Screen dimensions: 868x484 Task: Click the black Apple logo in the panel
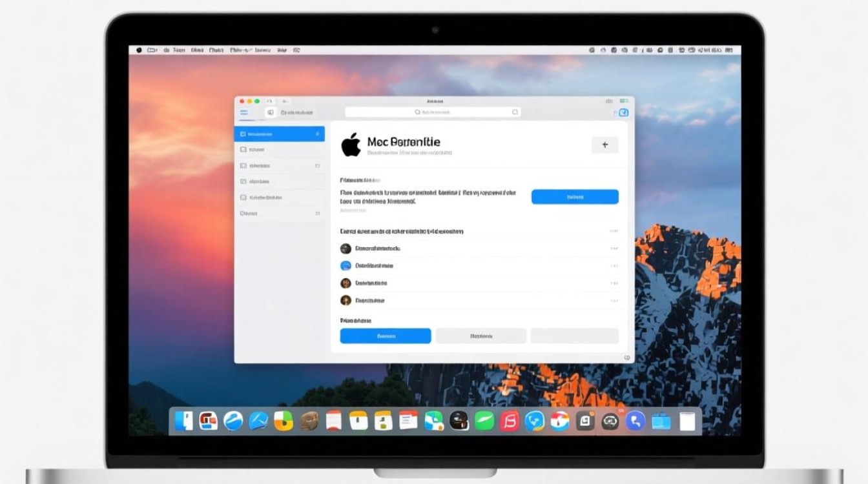(x=351, y=145)
